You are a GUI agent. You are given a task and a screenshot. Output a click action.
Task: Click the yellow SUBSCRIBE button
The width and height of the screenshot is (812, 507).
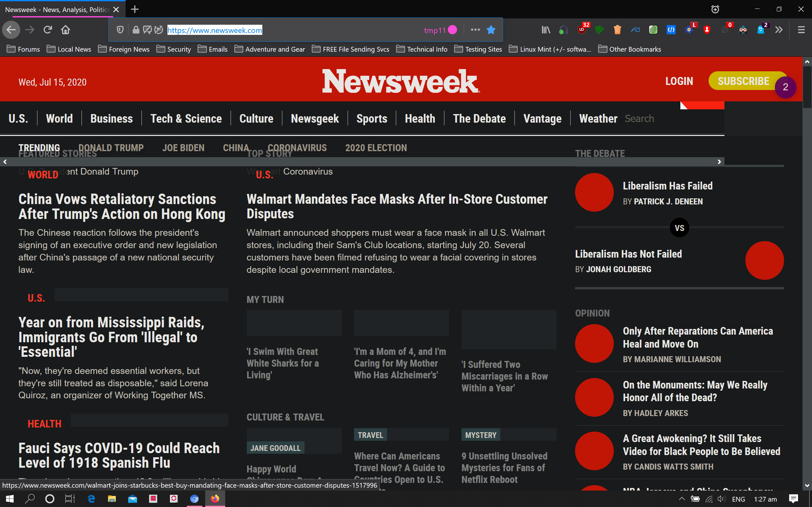743,81
